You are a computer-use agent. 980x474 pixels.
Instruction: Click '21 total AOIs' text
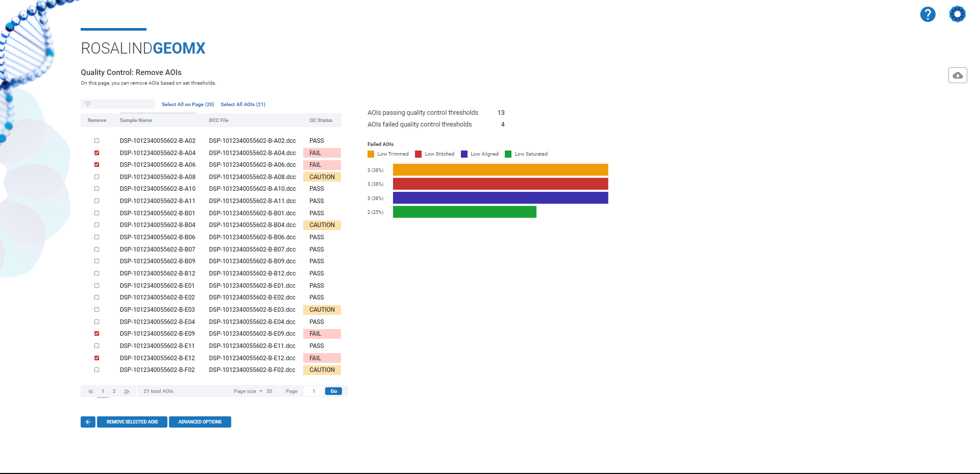point(158,391)
